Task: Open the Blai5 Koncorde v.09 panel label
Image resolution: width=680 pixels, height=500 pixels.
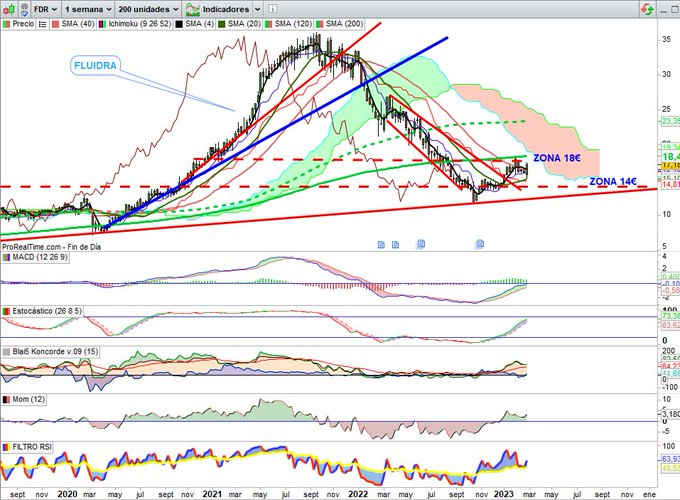Action: pos(55,351)
